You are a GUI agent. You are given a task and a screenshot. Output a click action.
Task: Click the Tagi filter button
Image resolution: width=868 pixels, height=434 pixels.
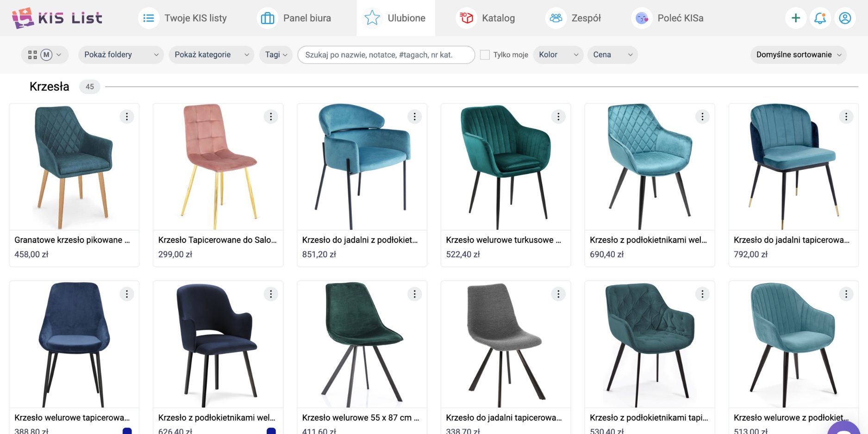point(276,55)
